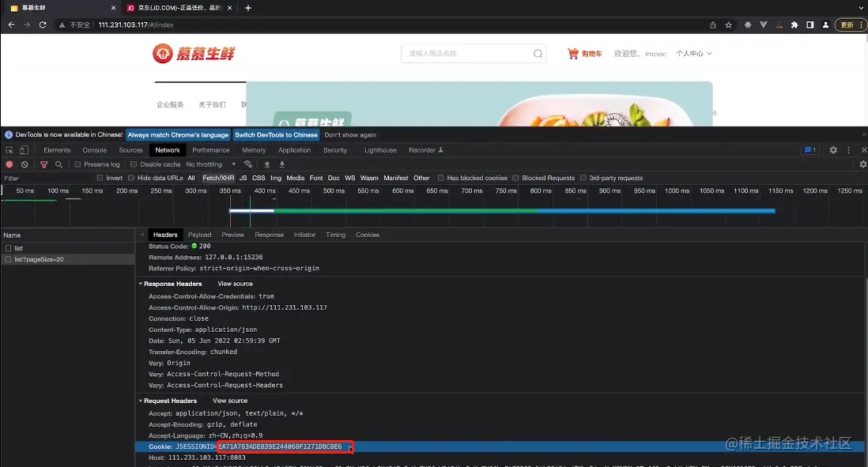The height and width of the screenshot is (467, 868).
Task: Tick checkbox beside list?pageSize=20 request
Action: coord(9,259)
